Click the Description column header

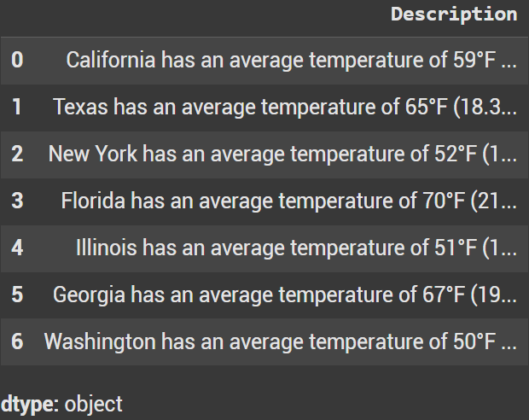pos(453,14)
